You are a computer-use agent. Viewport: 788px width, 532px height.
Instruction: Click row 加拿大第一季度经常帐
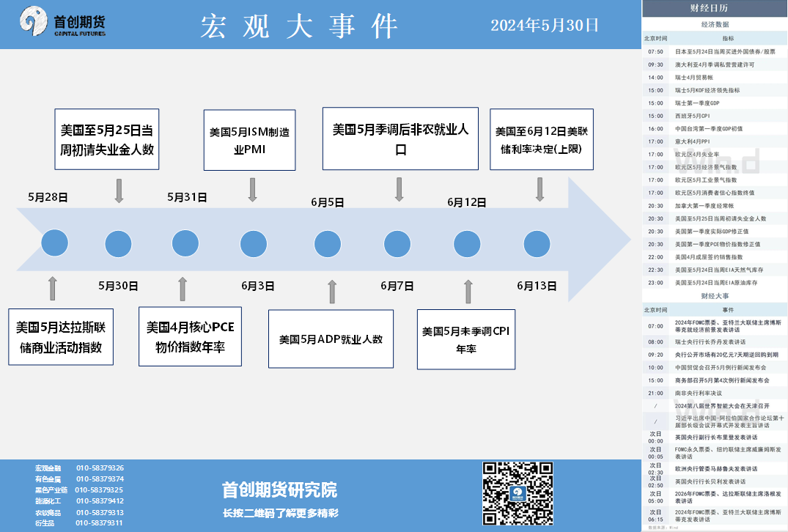pos(715,206)
